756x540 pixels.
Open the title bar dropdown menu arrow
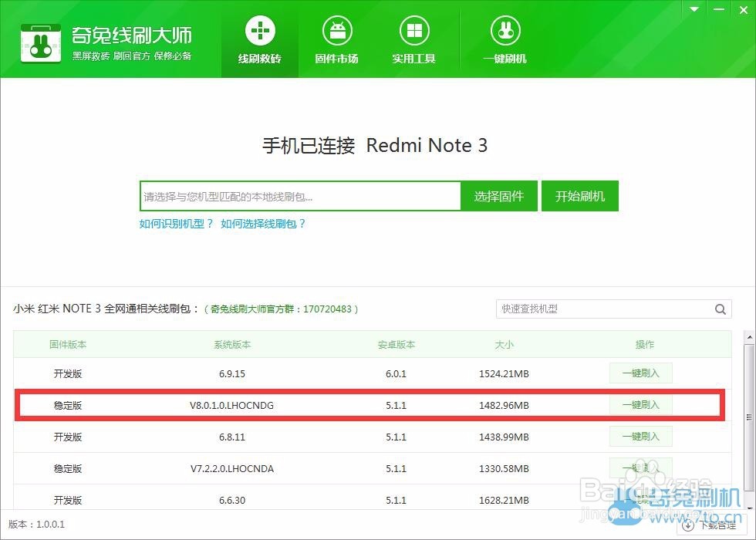tap(694, 9)
